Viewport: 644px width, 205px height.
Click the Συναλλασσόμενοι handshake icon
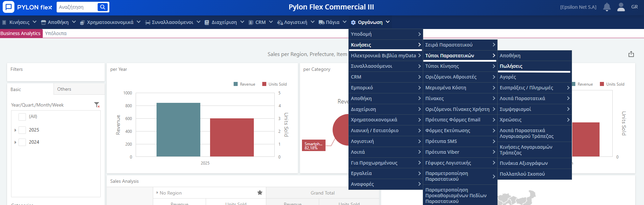pyautogui.click(x=147, y=23)
